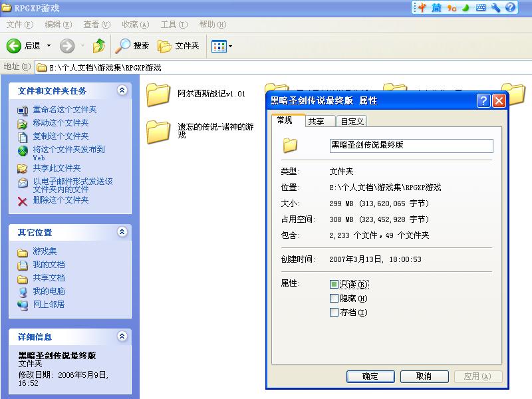Switch to the 自定义 tab
This screenshot has width=532, height=399.
(352, 121)
